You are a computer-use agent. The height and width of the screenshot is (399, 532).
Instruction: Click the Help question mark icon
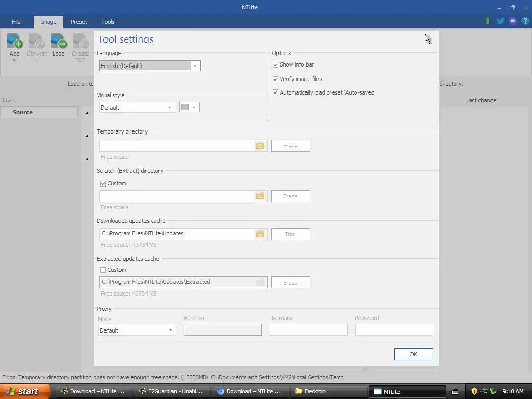pyautogui.click(x=525, y=21)
